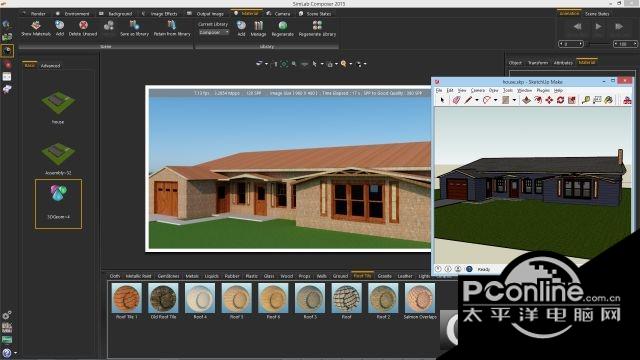Select the highlighted 3DGeom material item
The image size is (640, 360).
click(58, 204)
